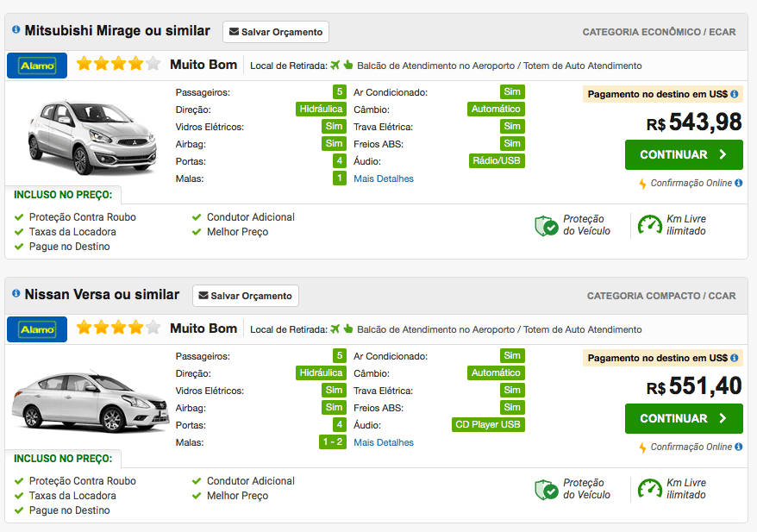757x532 pixels.
Task: Click star rating on Mitsubishi Mirage card
Action: (x=118, y=63)
